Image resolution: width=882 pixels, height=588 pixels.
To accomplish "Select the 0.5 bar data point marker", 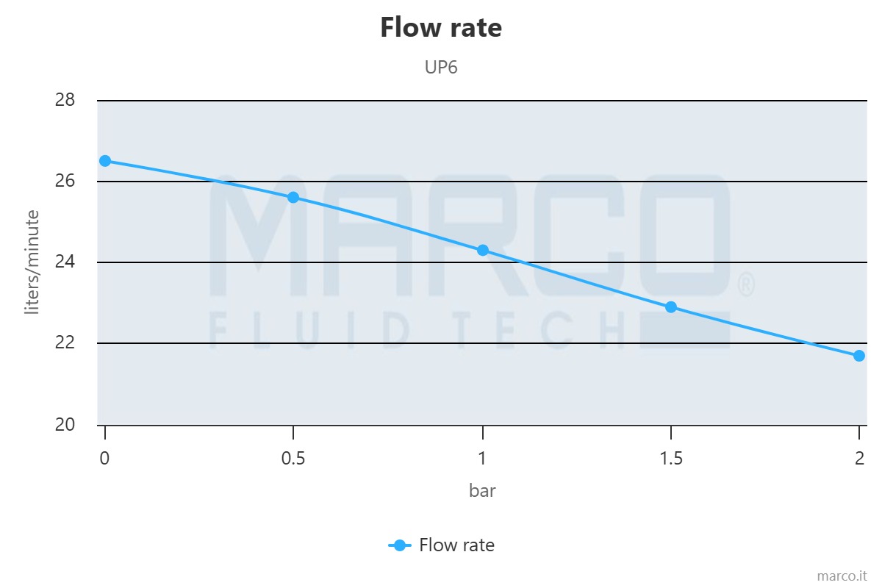I will pos(293,197).
